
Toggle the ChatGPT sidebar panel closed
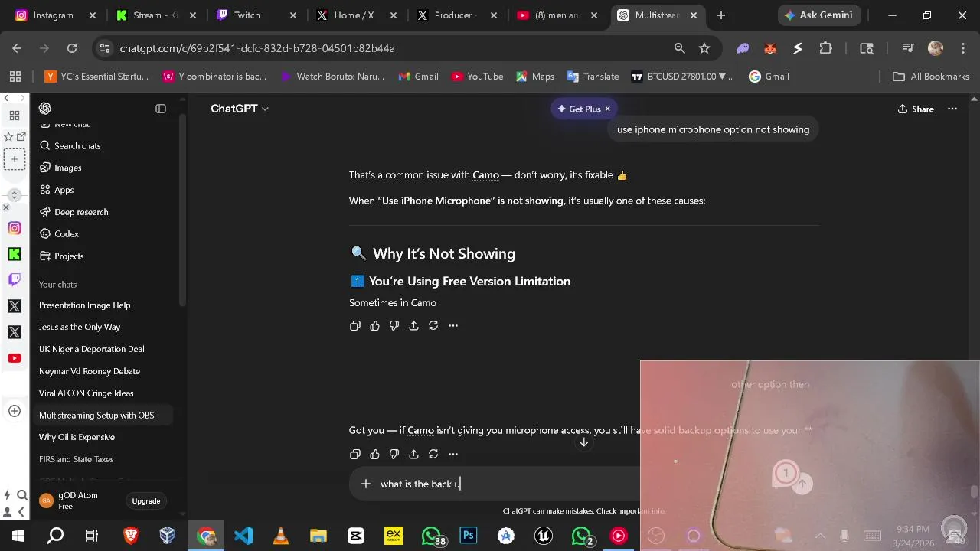click(161, 109)
